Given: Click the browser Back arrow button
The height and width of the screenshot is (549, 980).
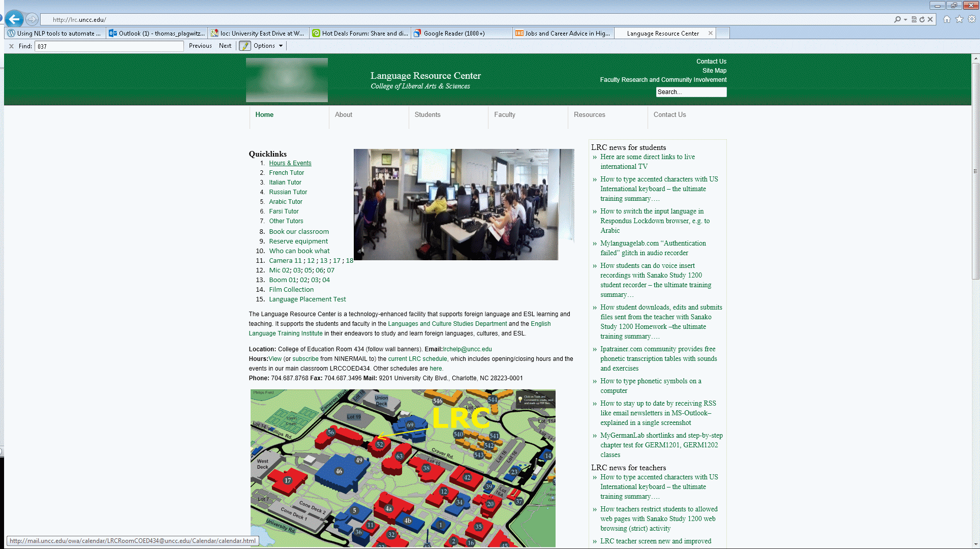Looking at the screenshot, I should pyautogui.click(x=14, y=19).
